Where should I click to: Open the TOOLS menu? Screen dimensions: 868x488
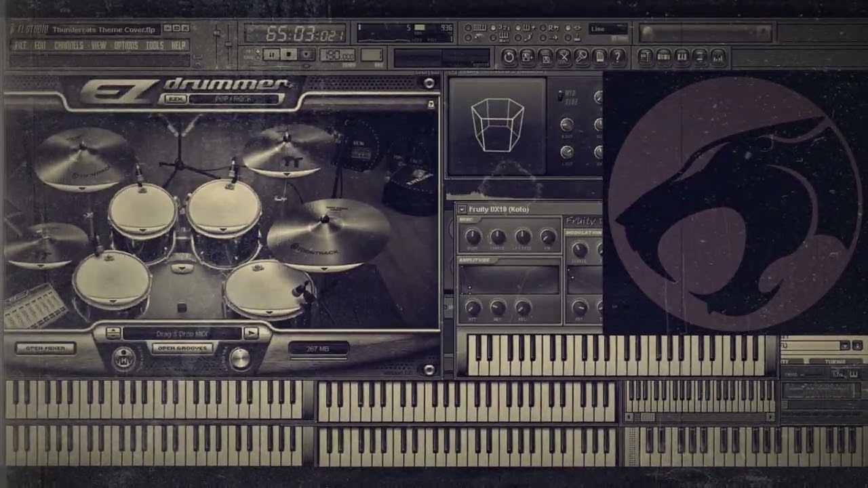155,45
